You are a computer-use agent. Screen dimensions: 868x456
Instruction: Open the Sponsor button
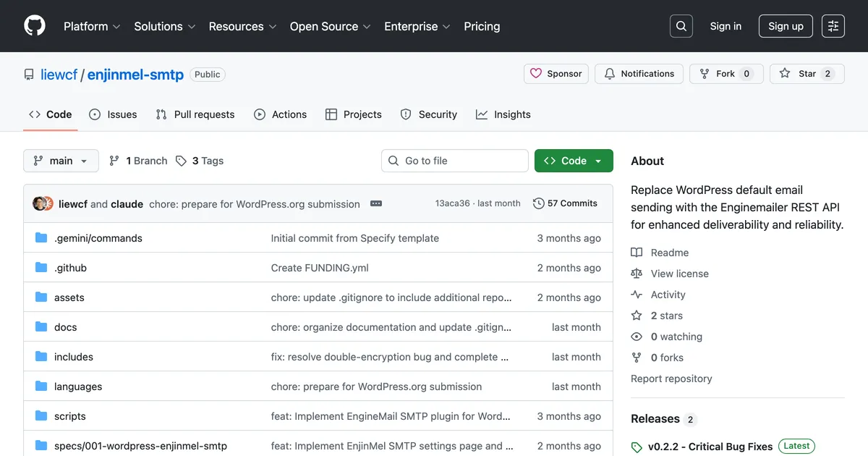pyautogui.click(x=556, y=73)
